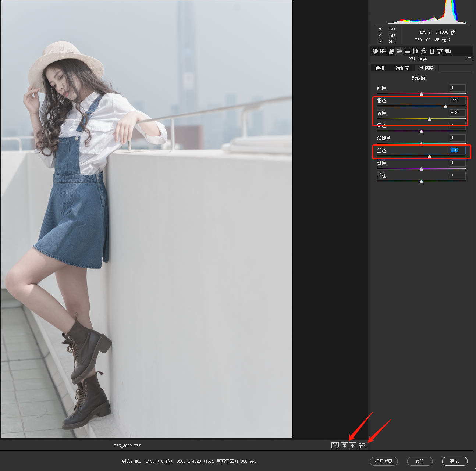Swap before and after settings
476x471 pixels.
tap(344, 445)
